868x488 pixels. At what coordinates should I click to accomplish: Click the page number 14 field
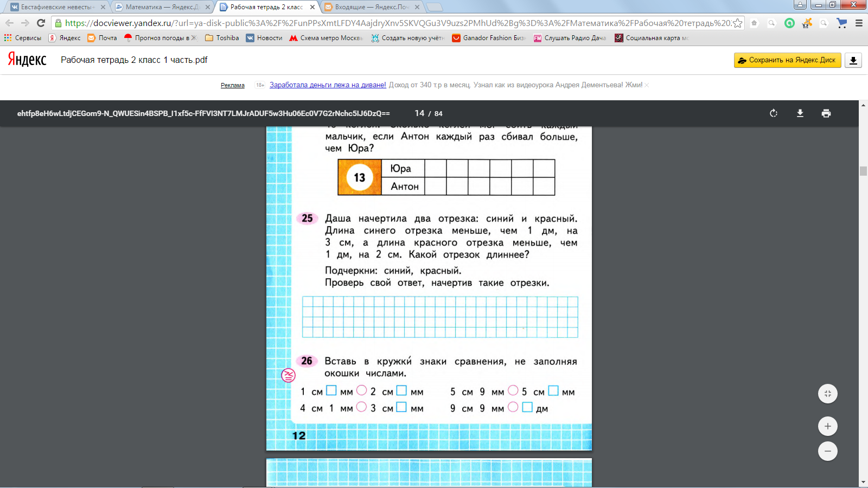419,113
